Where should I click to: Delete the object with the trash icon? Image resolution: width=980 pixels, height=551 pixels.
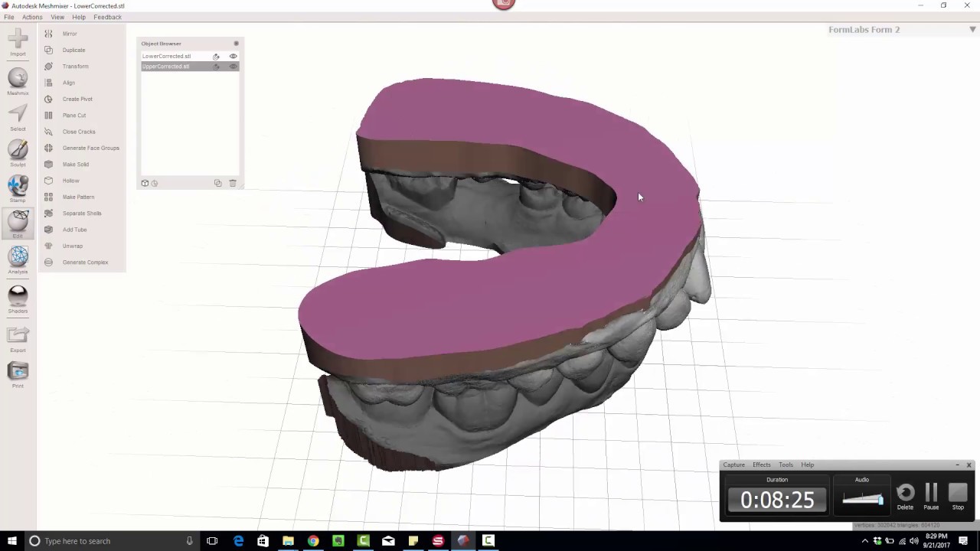pos(233,183)
